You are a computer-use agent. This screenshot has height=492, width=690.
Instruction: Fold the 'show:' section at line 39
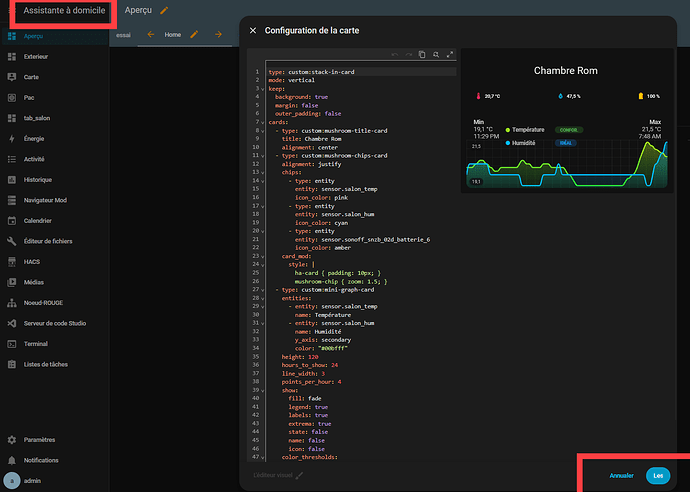261,389
